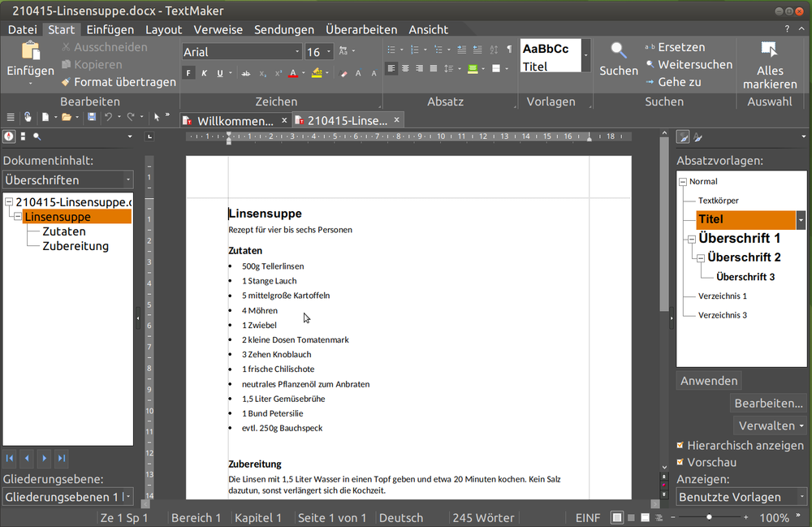Center-align the paragraph
This screenshot has width=812, height=527.
[x=405, y=69]
